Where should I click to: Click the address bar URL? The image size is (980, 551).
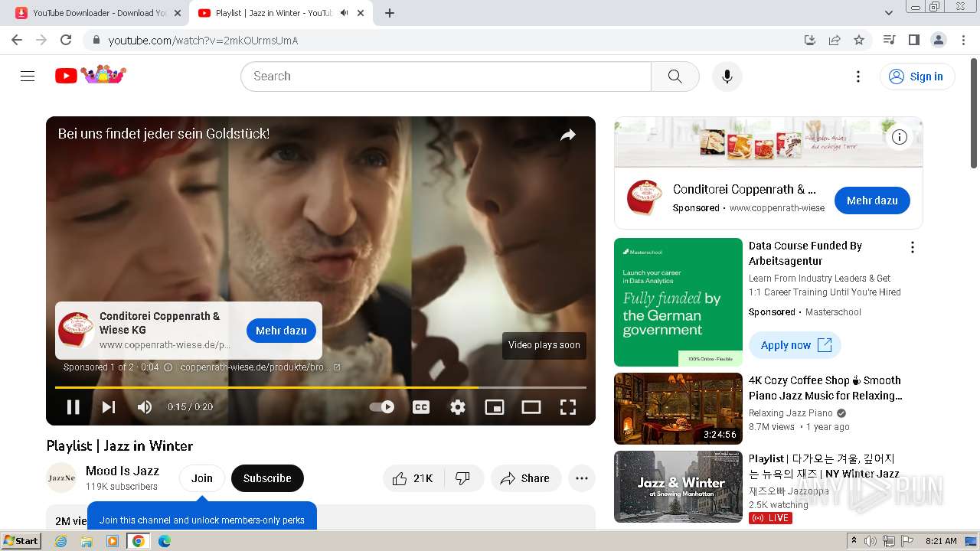tap(203, 41)
